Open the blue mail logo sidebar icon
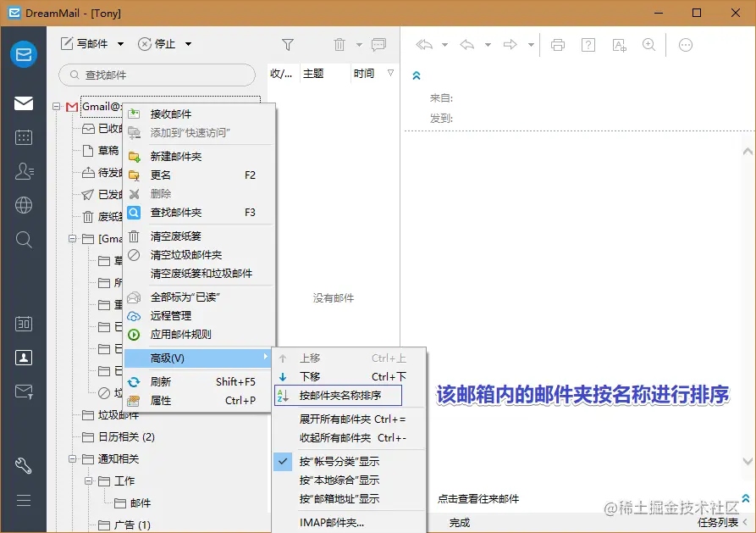 click(x=24, y=54)
